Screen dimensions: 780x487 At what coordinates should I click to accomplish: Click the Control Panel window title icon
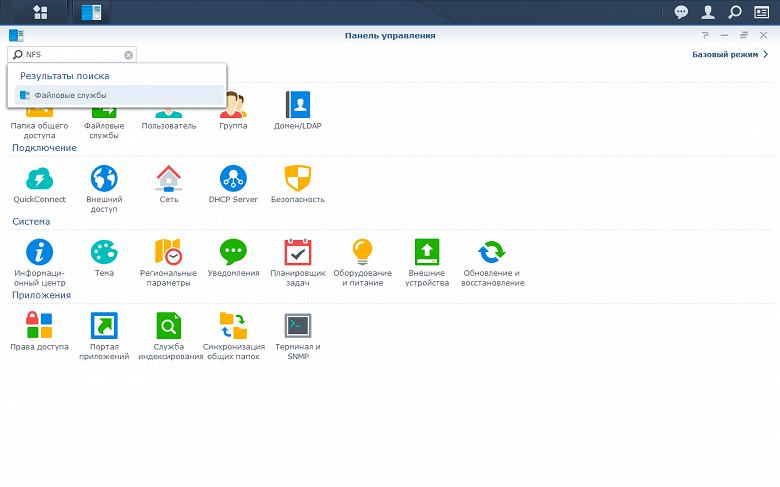click(16, 35)
